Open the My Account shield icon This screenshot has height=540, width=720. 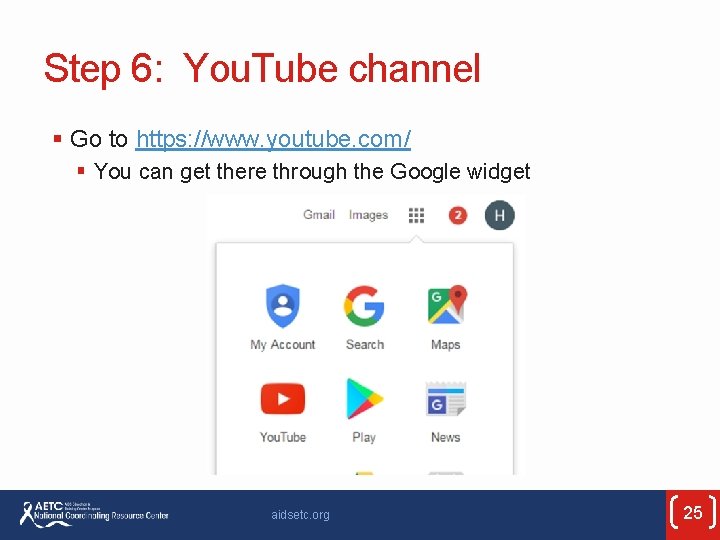(283, 306)
